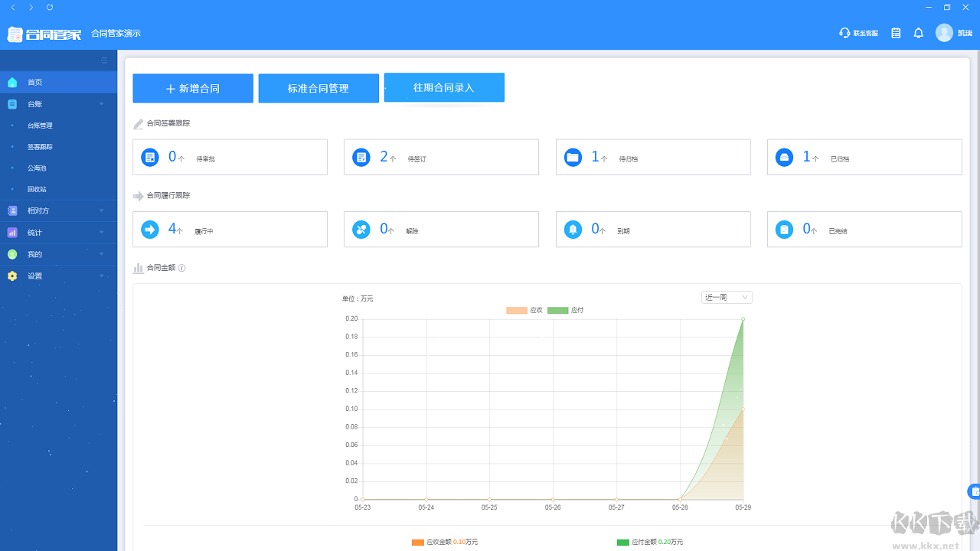Click the user avatar icon
980x551 pixels.
tap(944, 33)
